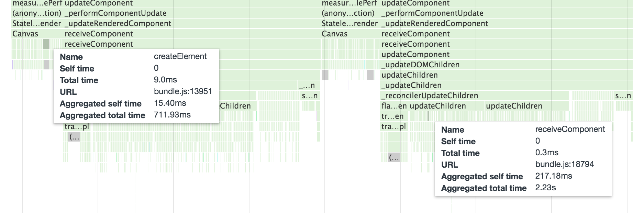Screen dimensions: 644x213
Task: Click createElement name in the tooltip
Action: click(x=180, y=56)
